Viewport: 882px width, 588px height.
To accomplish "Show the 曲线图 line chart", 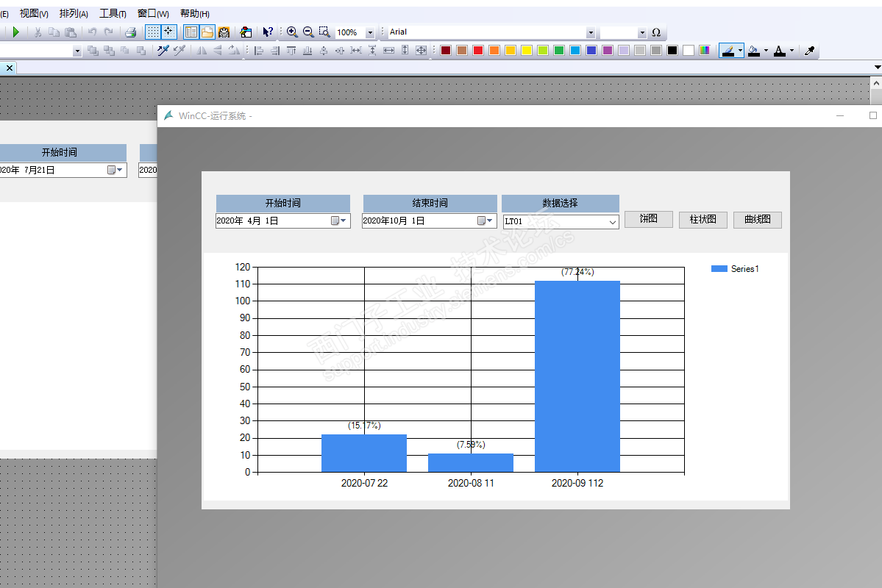I will tap(758, 219).
